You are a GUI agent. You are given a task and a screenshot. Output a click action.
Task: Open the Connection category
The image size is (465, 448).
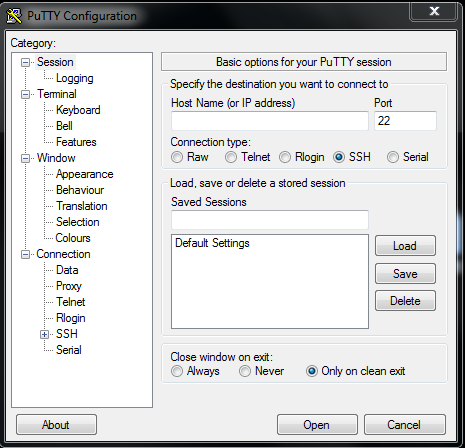point(63,254)
